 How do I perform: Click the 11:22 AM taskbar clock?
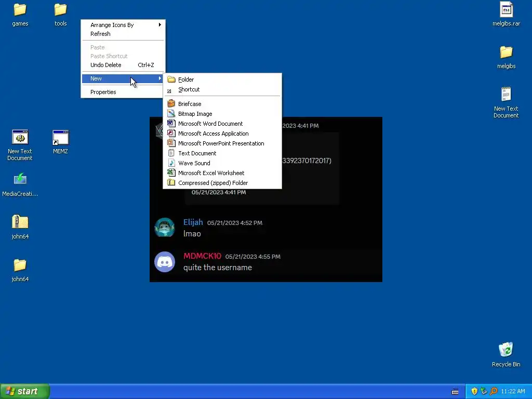point(513,391)
